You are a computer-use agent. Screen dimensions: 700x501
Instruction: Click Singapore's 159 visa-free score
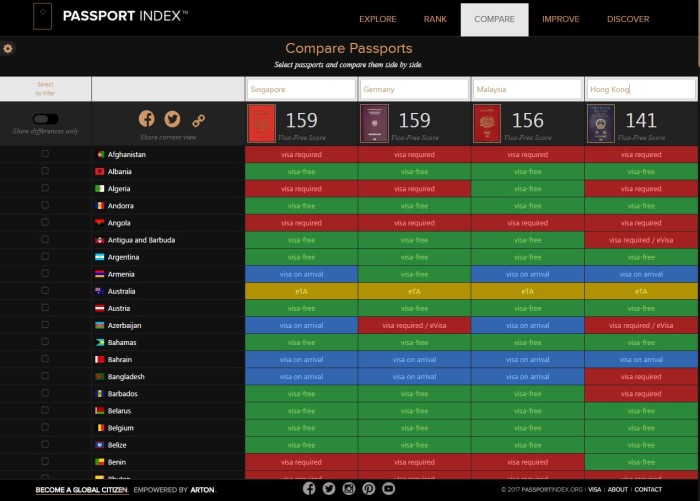(x=302, y=120)
